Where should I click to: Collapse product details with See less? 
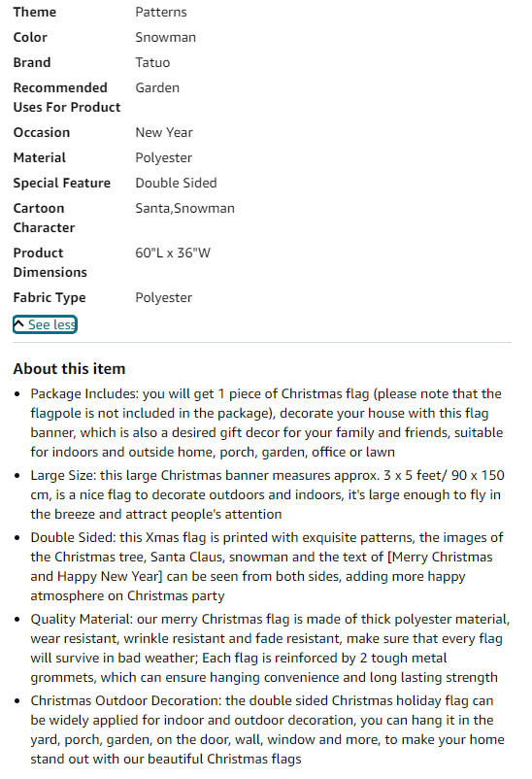45,324
